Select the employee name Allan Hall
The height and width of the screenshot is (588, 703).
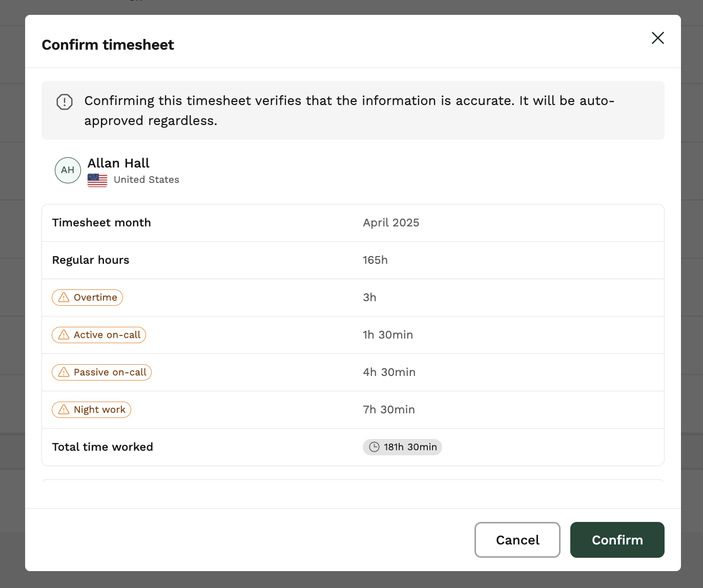pyautogui.click(x=118, y=163)
